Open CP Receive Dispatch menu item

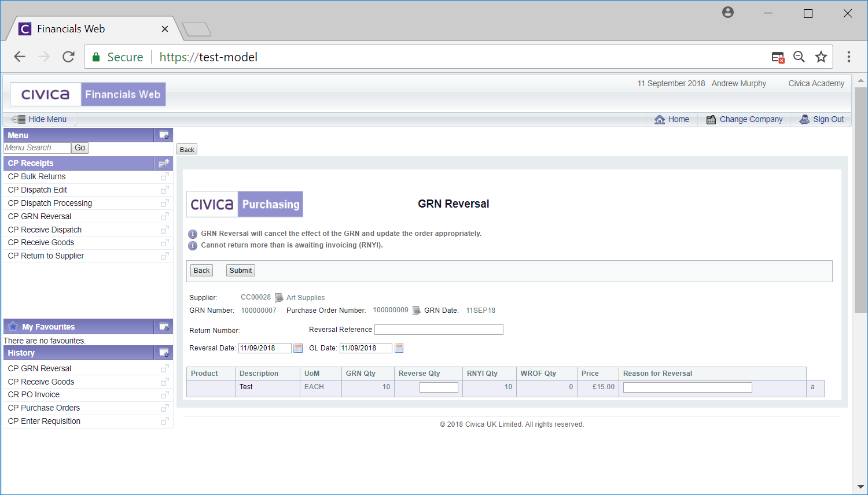pos(45,230)
